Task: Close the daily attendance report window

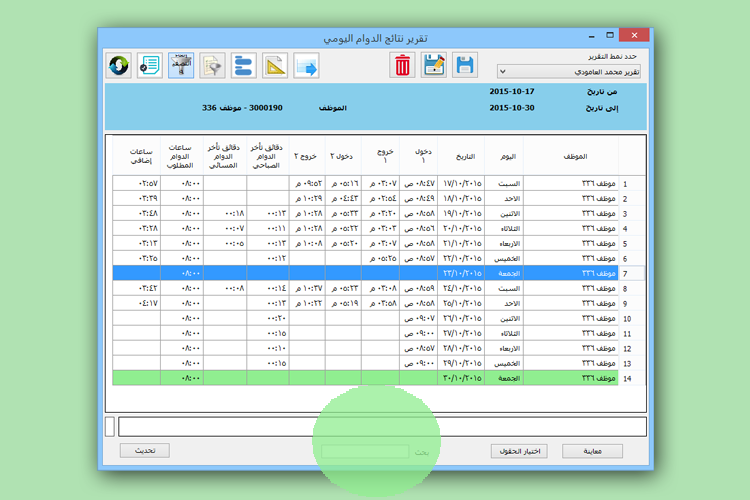Action: tap(634, 35)
